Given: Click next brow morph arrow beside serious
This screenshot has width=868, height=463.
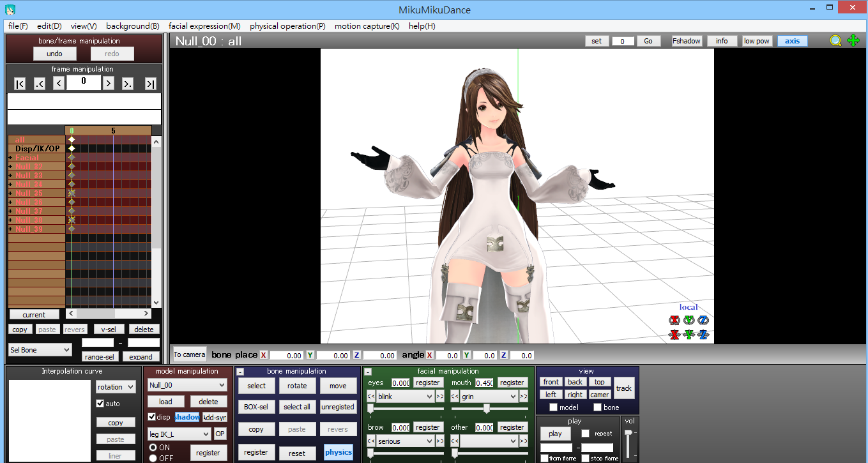Looking at the screenshot, I should tap(440, 441).
